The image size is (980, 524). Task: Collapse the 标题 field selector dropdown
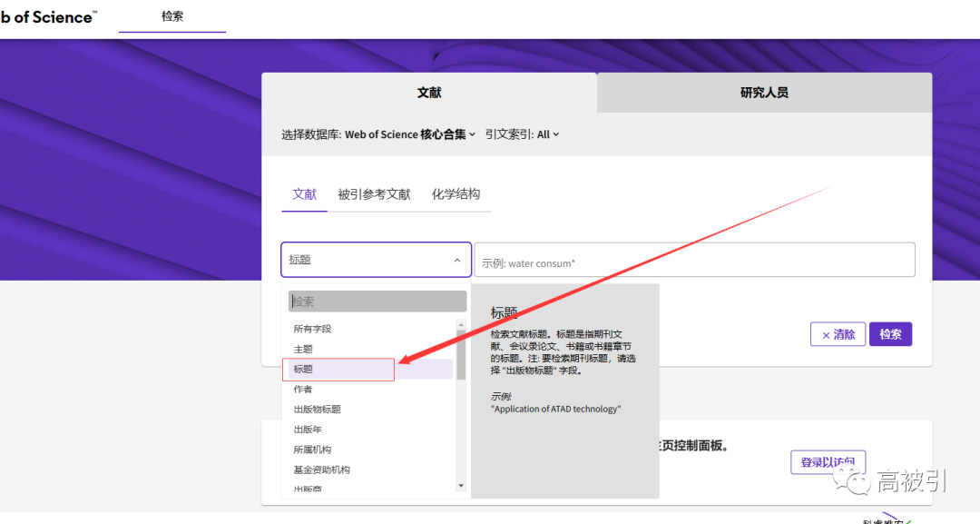(377, 260)
